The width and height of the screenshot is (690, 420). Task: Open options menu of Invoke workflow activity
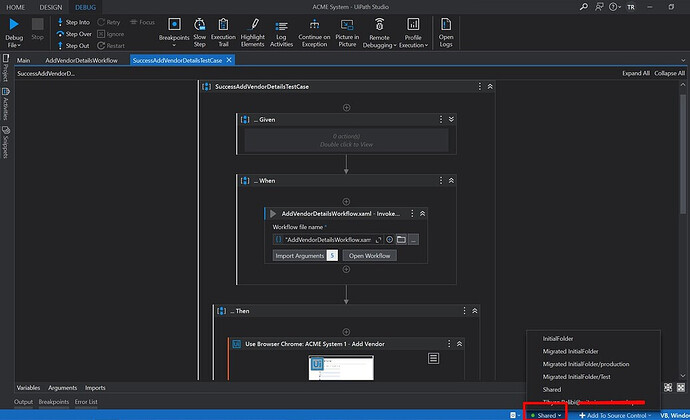coord(412,214)
